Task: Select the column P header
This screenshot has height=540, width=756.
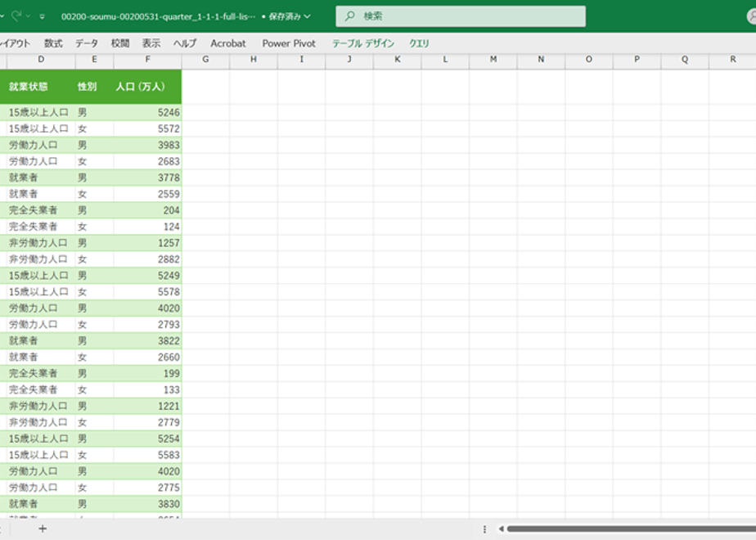Action: (637, 59)
